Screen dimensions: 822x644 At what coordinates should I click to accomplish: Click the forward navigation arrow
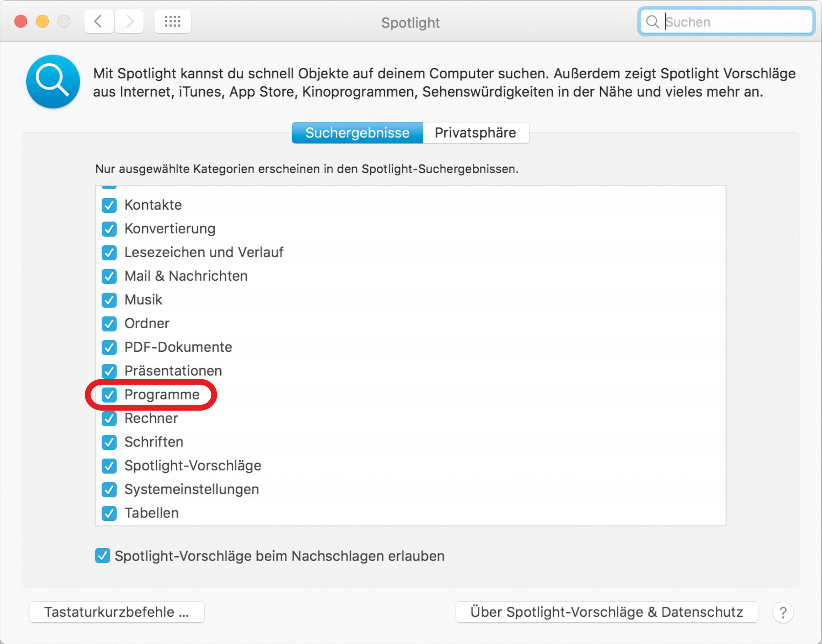click(129, 22)
